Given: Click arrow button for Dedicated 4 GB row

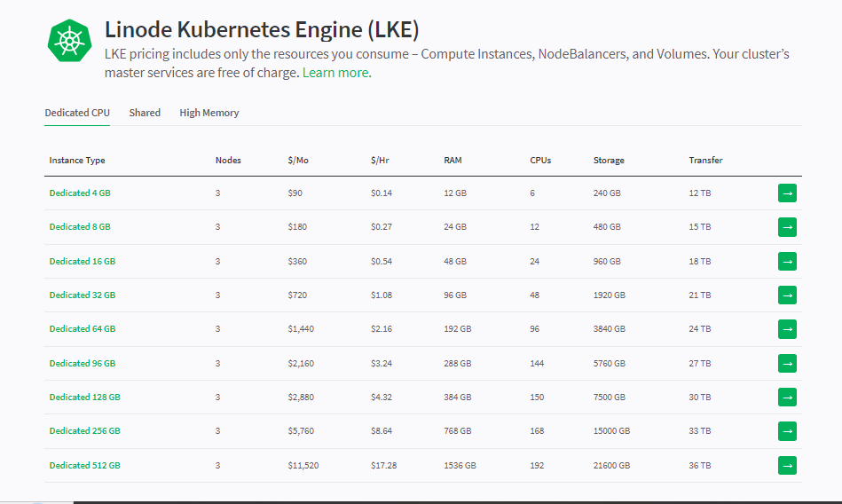Looking at the screenshot, I should (787, 193).
